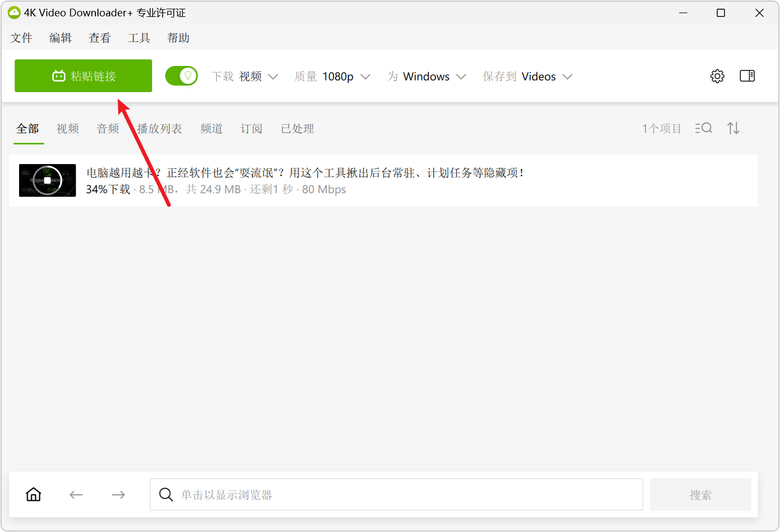Switch to the 音频 tab
780x532 pixels.
108,129
